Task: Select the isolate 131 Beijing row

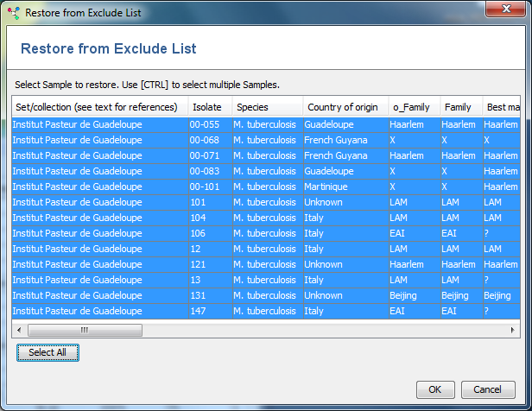Action: (x=207, y=295)
